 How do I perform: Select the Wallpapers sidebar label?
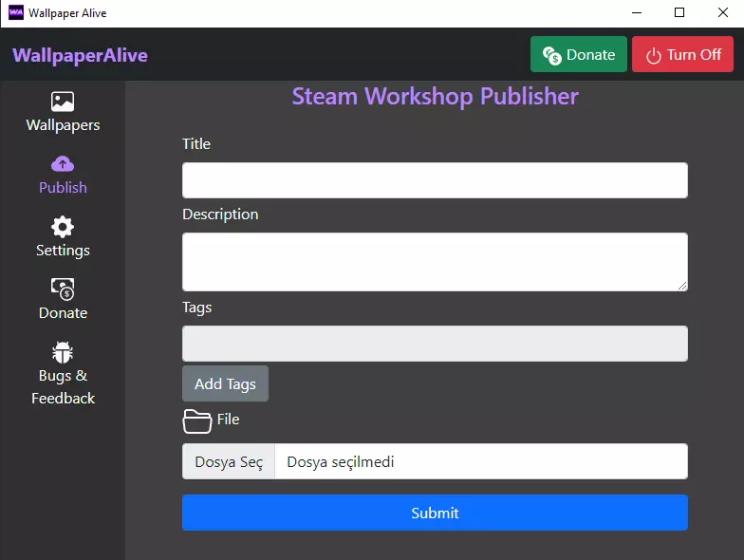click(x=63, y=125)
